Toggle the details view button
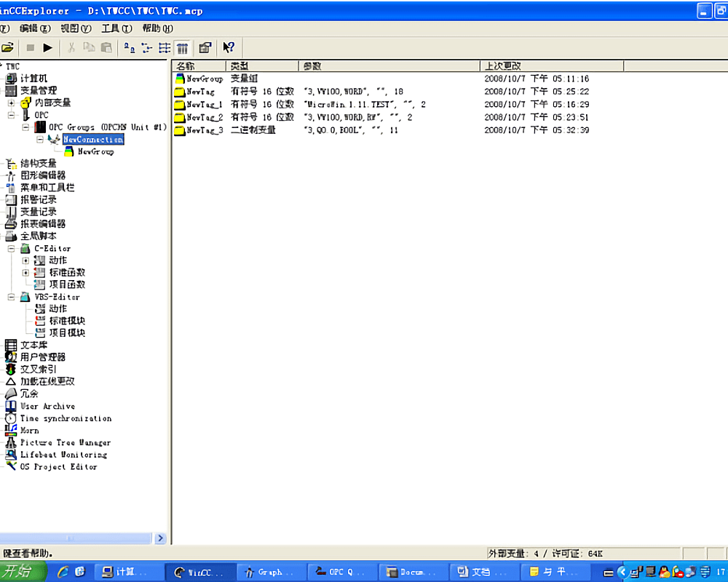 182,48
